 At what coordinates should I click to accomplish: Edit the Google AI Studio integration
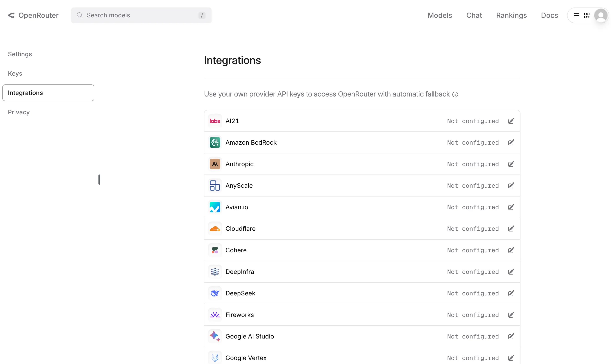(x=511, y=337)
